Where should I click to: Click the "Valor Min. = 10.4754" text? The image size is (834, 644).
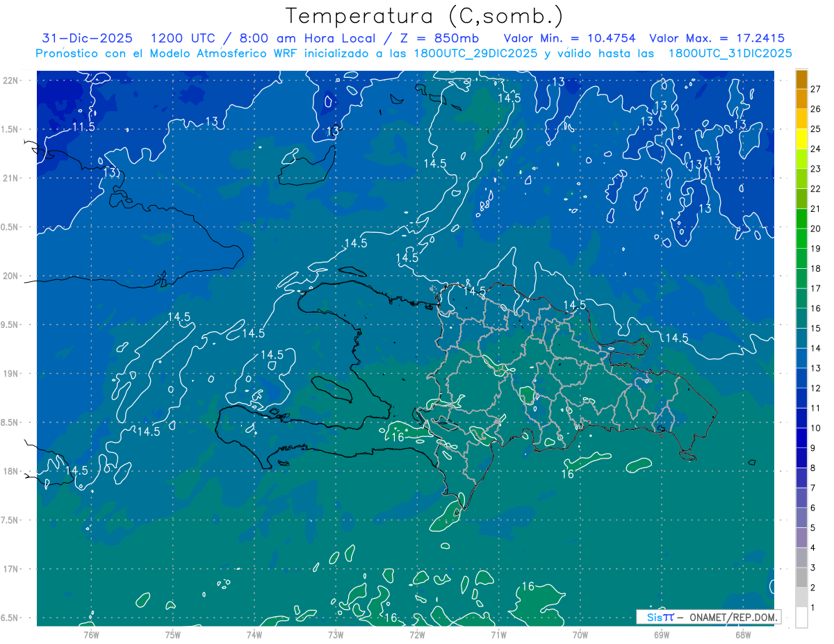571,38
